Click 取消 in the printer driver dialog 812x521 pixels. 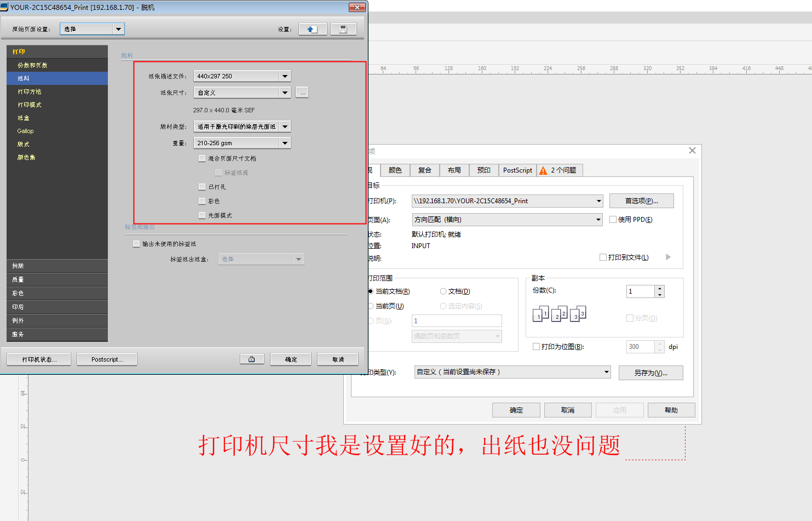338,359
